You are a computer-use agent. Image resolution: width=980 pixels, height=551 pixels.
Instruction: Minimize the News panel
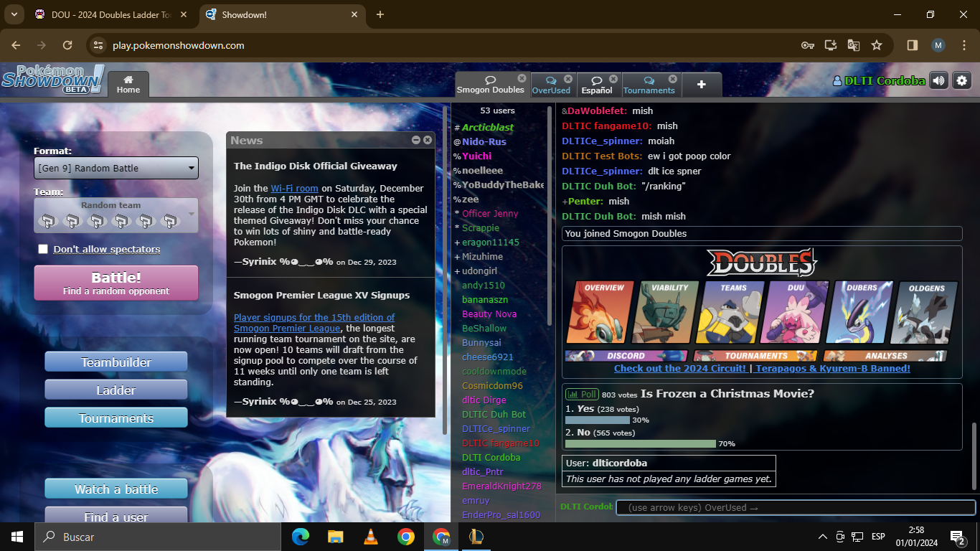[x=416, y=140]
